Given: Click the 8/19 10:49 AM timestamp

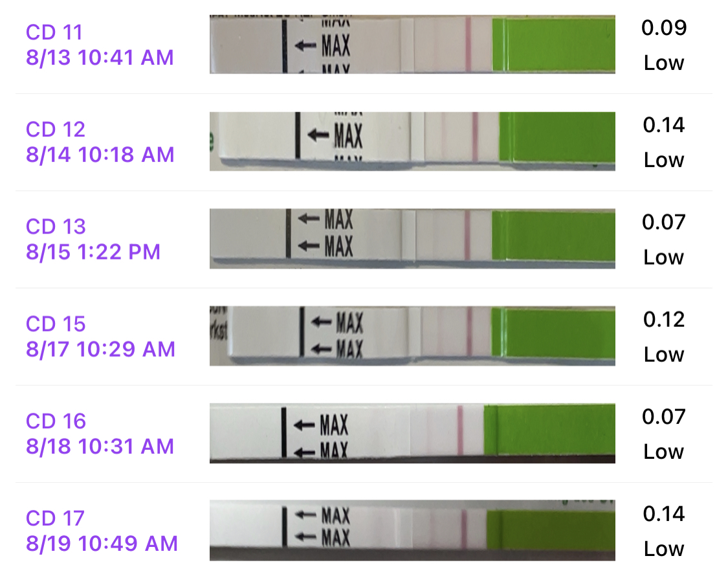Looking at the screenshot, I should tap(102, 544).
